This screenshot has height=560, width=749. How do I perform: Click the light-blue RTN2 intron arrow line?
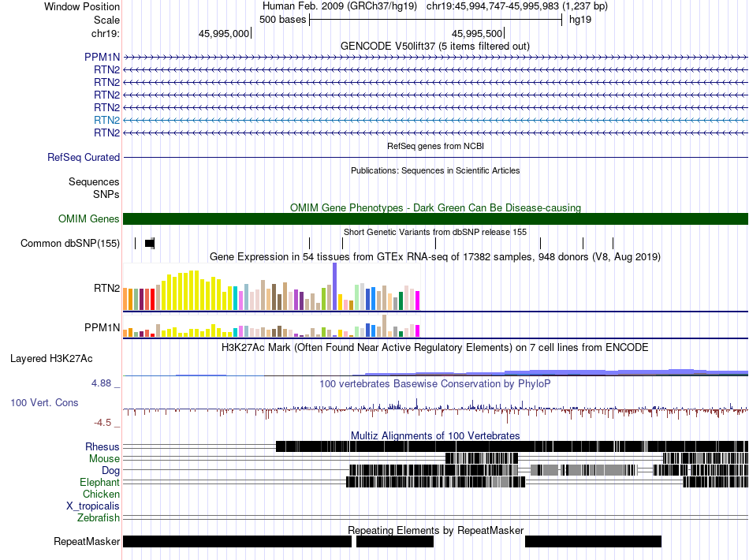click(435, 120)
